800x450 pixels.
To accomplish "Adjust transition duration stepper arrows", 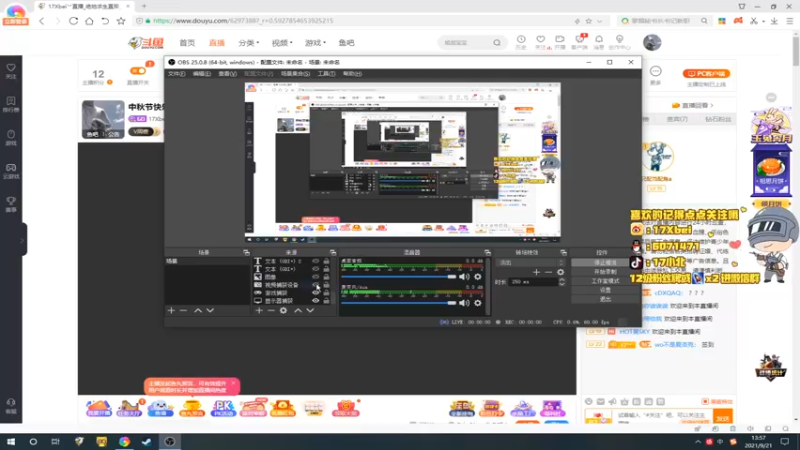I will click(x=562, y=282).
